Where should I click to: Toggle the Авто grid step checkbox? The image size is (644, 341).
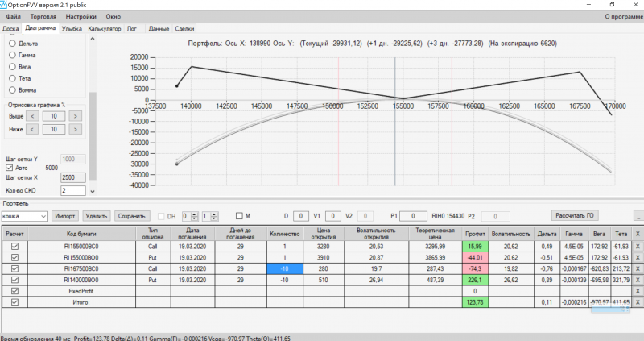(x=9, y=168)
